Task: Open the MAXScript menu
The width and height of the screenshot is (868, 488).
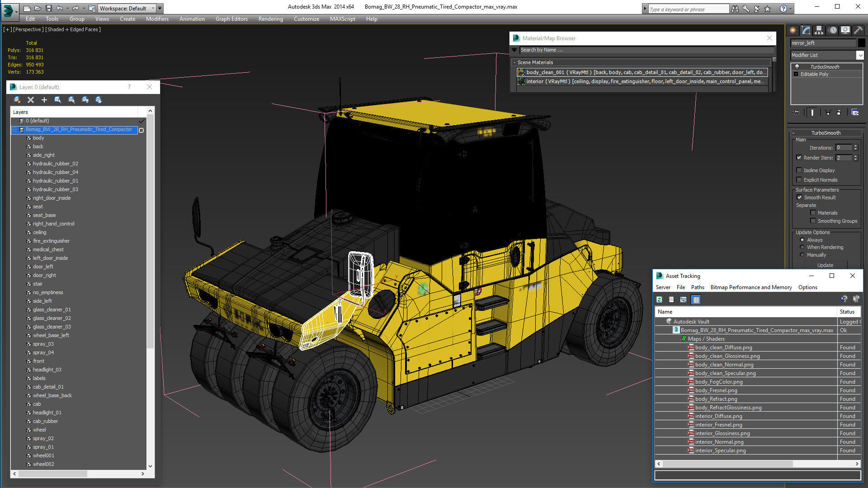Action: coord(342,19)
